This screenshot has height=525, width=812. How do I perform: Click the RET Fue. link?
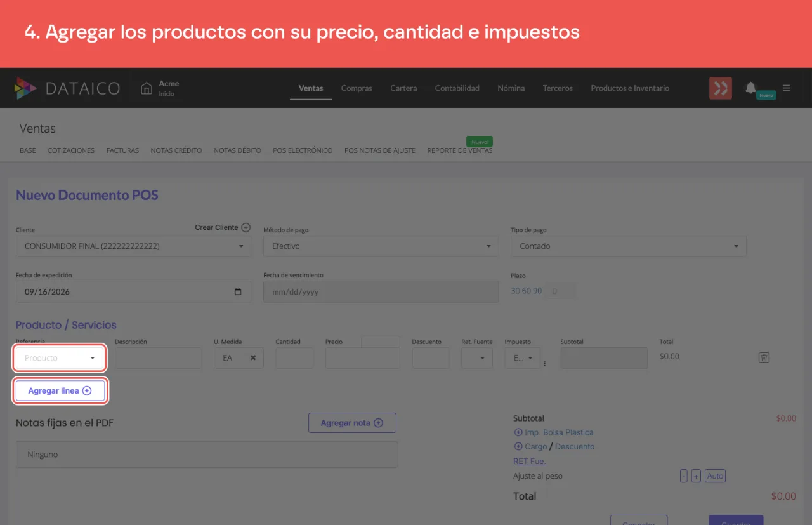click(x=529, y=461)
